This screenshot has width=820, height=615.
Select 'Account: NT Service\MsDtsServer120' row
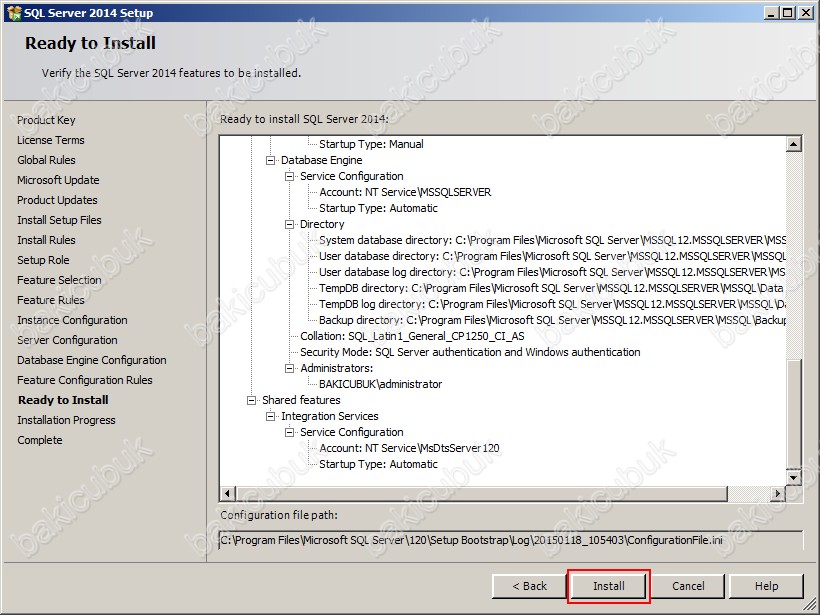pos(409,448)
